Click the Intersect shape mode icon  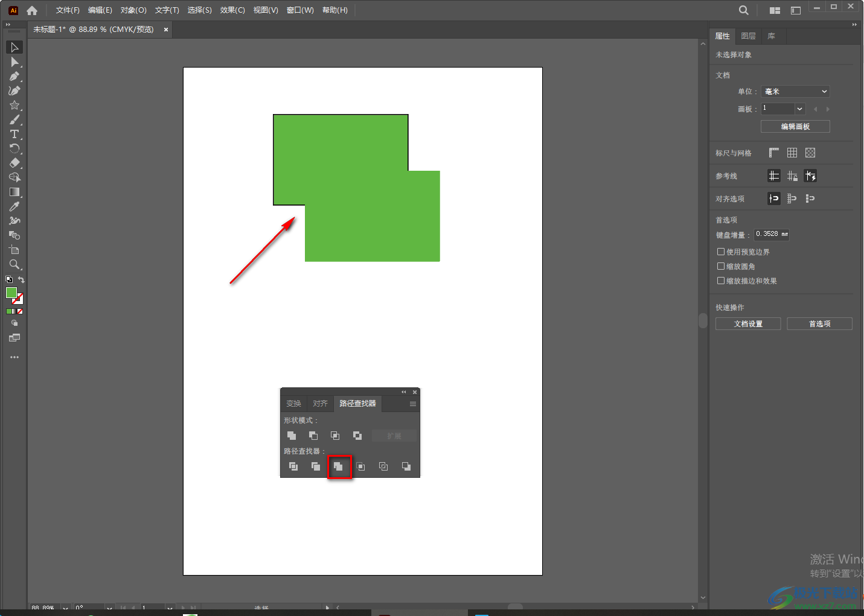pos(335,436)
